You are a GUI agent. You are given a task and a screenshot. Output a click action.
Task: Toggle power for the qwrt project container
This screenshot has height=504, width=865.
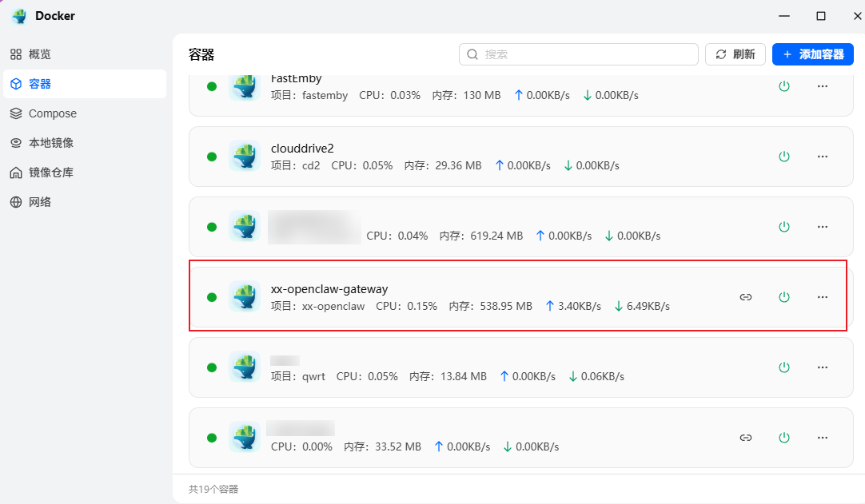784,367
